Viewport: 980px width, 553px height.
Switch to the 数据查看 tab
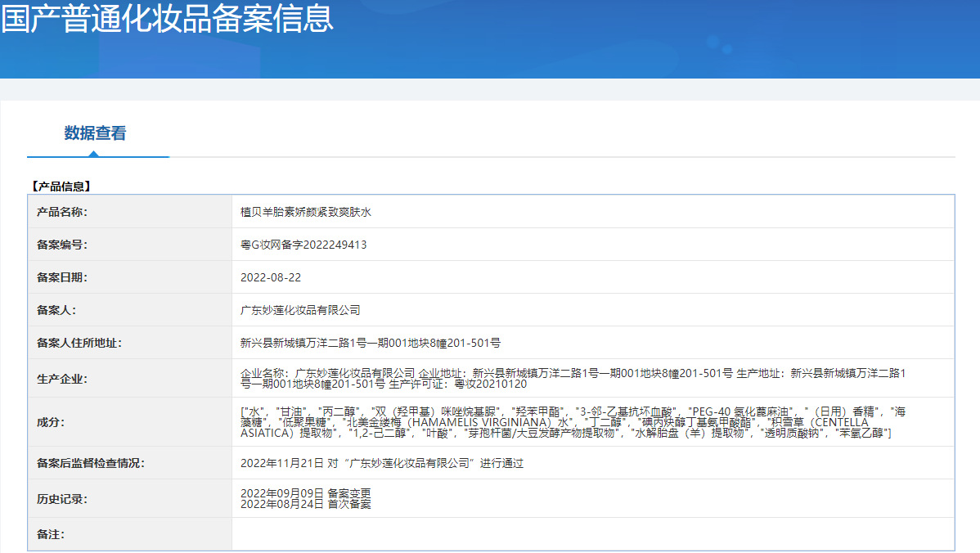pyautogui.click(x=96, y=133)
